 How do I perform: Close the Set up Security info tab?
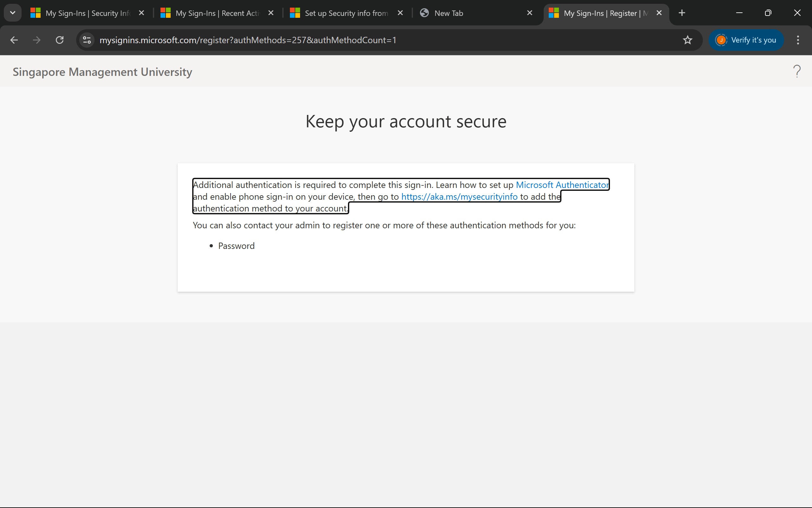pyautogui.click(x=400, y=13)
